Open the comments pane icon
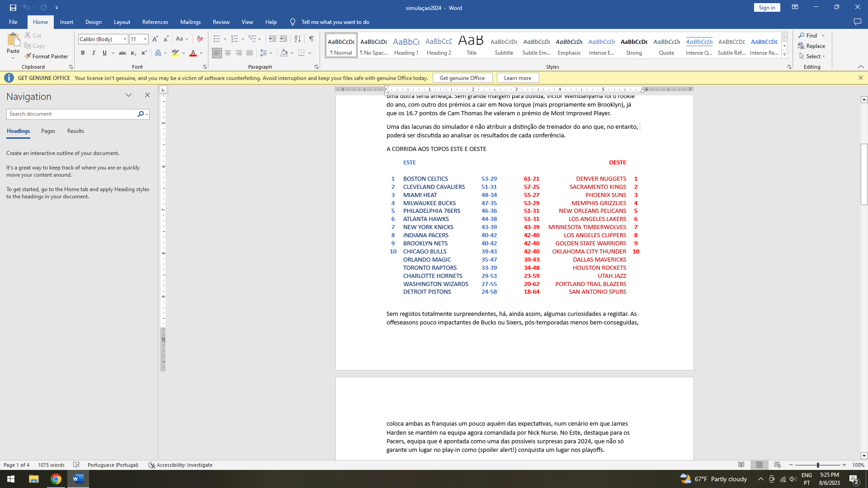Image resolution: width=868 pixels, height=488 pixels. click(x=857, y=22)
